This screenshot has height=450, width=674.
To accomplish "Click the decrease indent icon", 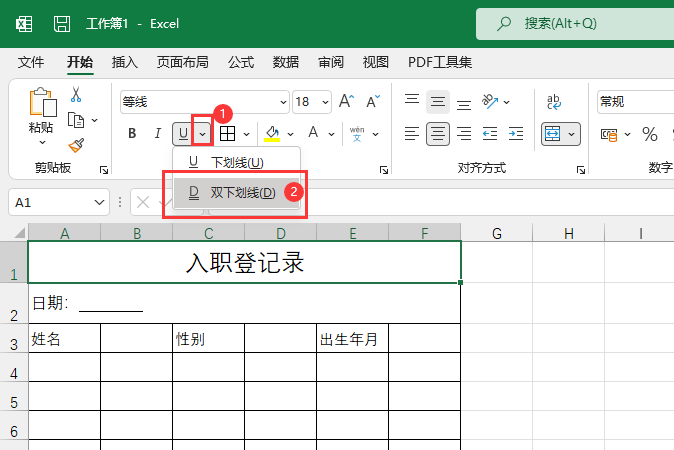I will [490, 134].
